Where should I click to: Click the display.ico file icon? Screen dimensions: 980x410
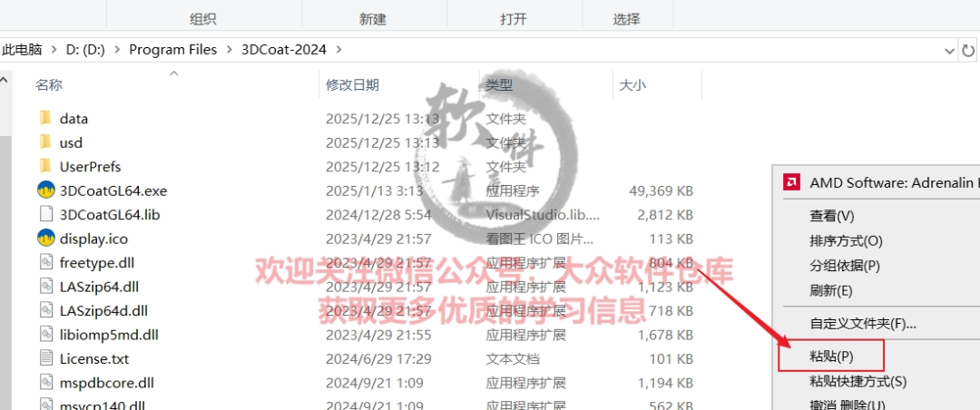pyautogui.click(x=45, y=239)
